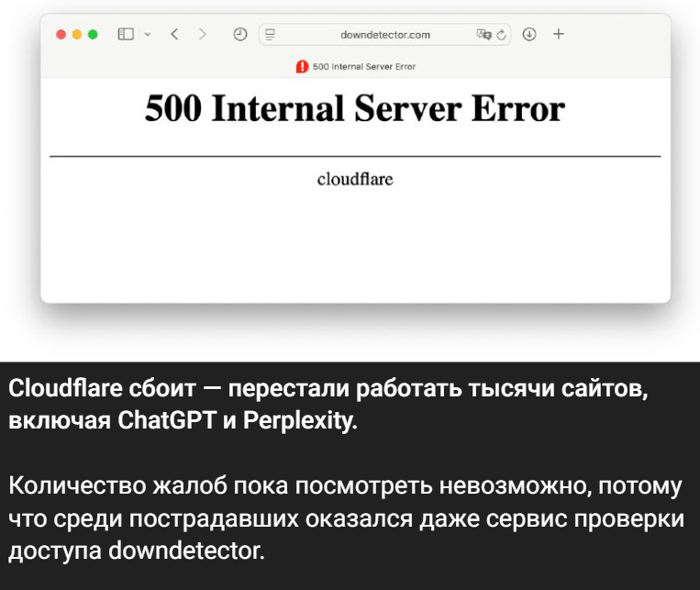Click the translate page icon
This screenshot has width=700, height=590.
pyautogui.click(x=483, y=34)
